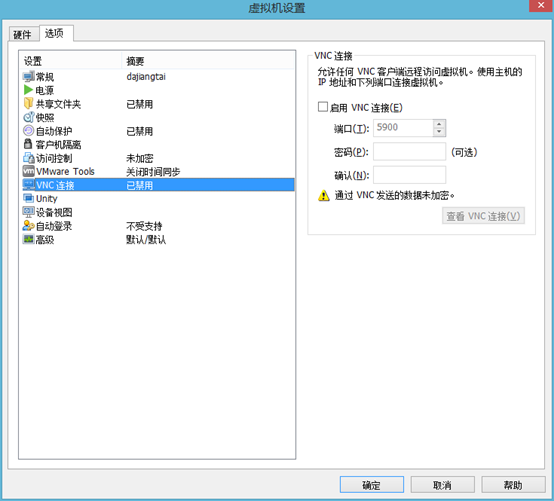Click the 摘要 column header

click(x=208, y=61)
